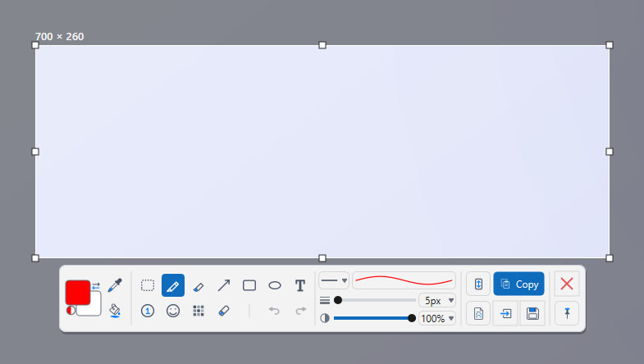The image size is (644, 364).
Task: Choose the rectangle shape tool
Action: coord(249,285)
